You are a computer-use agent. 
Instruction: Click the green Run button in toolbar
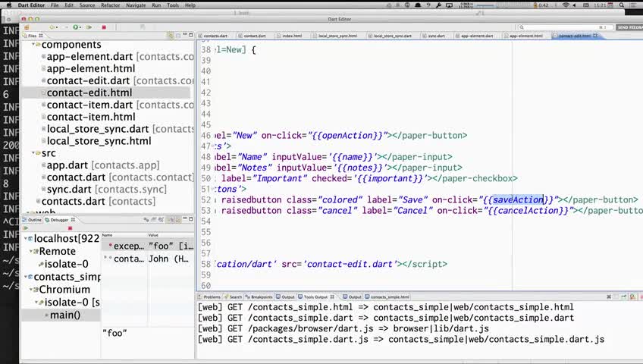[75, 27]
